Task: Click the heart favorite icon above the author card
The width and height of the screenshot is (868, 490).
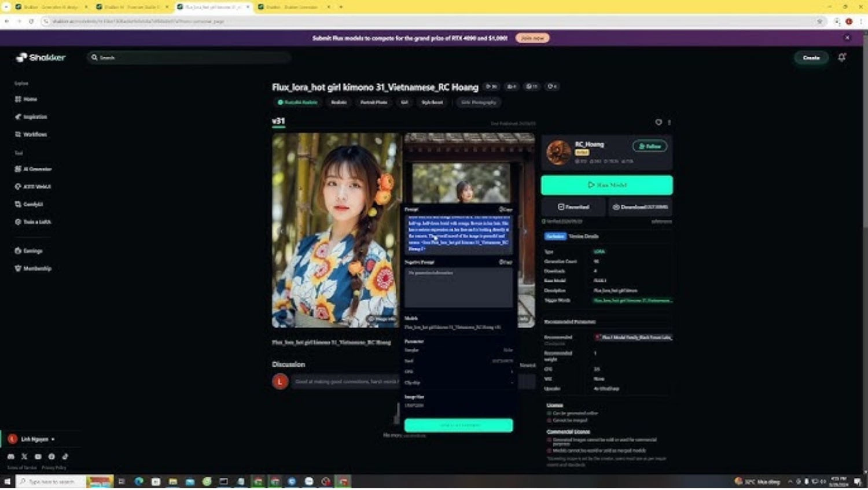Action: (659, 122)
